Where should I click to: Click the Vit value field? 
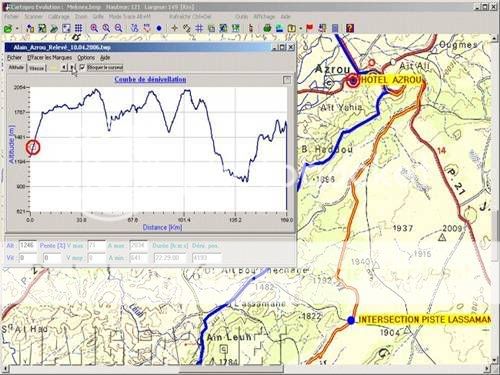point(27,258)
